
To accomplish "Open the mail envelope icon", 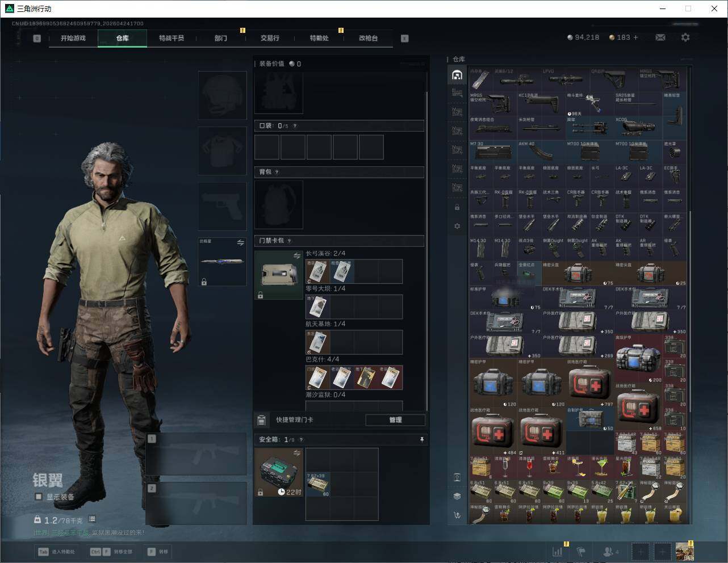I will (660, 37).
